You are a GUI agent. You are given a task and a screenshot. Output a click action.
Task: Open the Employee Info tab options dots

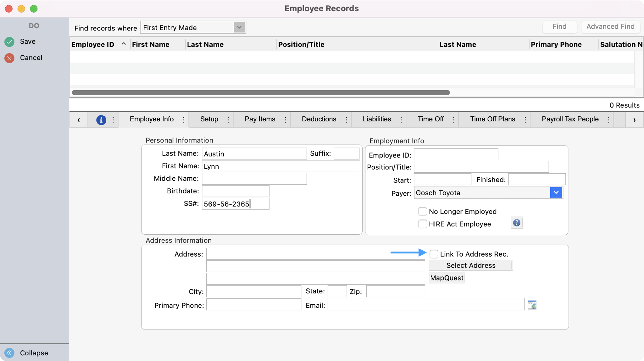(x=184, y=120)
